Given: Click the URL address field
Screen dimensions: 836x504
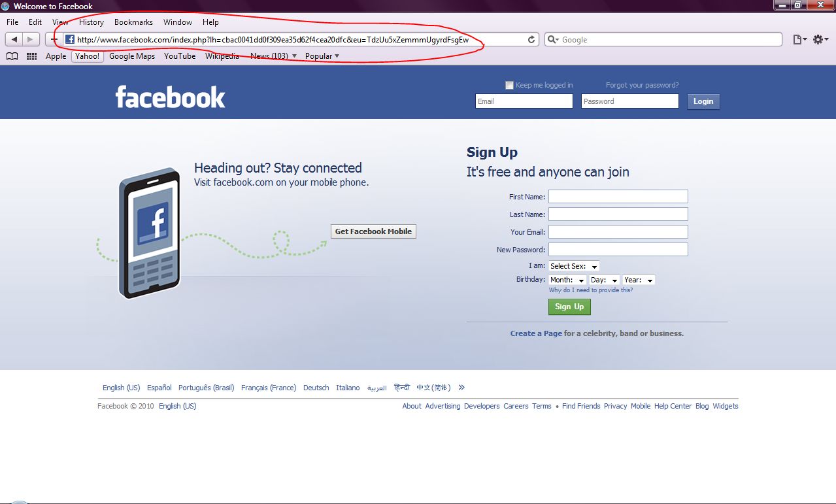Looking at the screenshot, I should tap(300, 40).
